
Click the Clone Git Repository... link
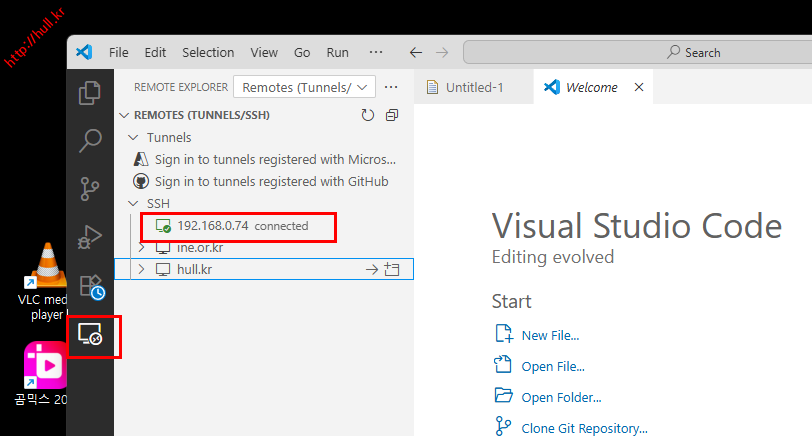584,428
